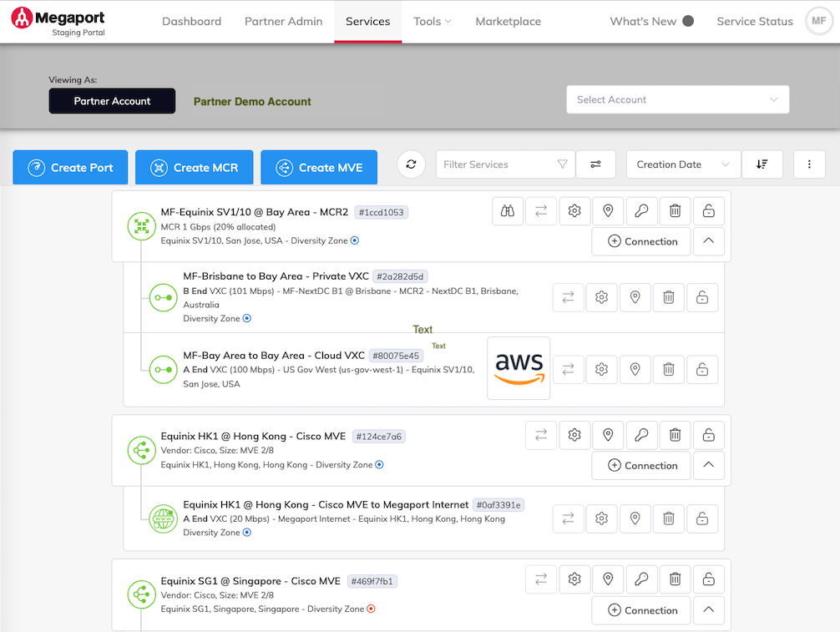840x632 pixels.
Task: Open the Select Account dropdown
Action: (x=677, y=99)
